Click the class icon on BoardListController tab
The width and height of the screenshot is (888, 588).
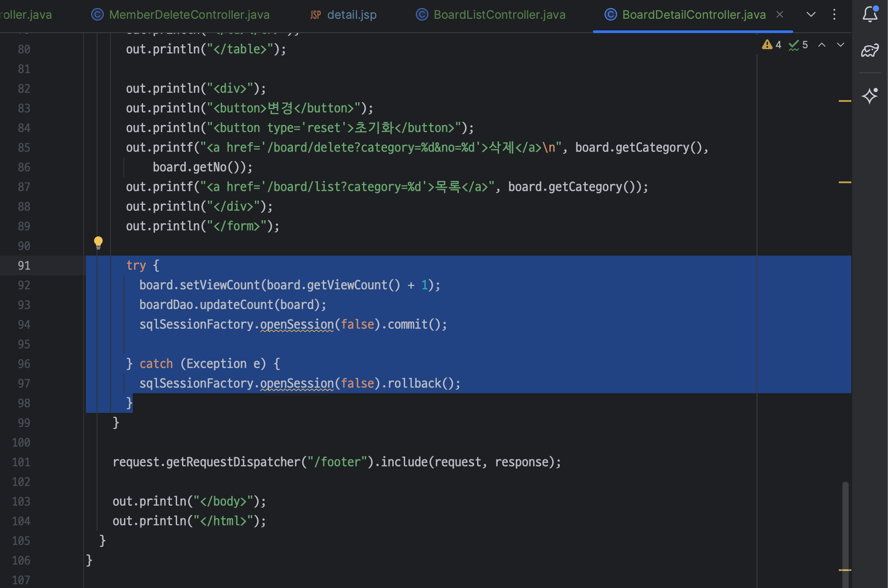pos(422,15)
